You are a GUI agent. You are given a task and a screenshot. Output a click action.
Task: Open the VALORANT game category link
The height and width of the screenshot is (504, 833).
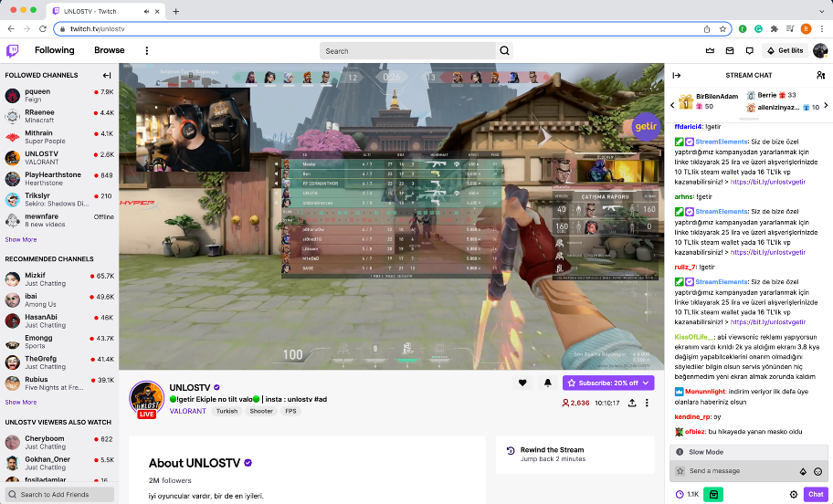click(x=187, y=411)
